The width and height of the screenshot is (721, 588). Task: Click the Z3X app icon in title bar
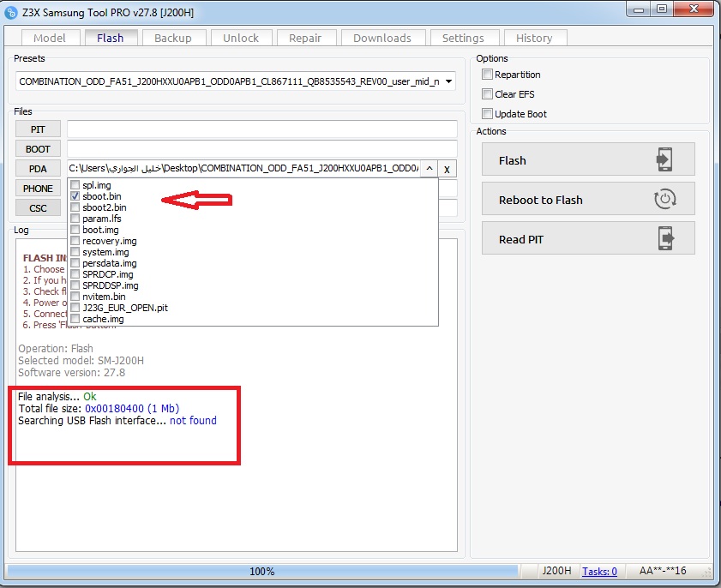coord(11,12)
